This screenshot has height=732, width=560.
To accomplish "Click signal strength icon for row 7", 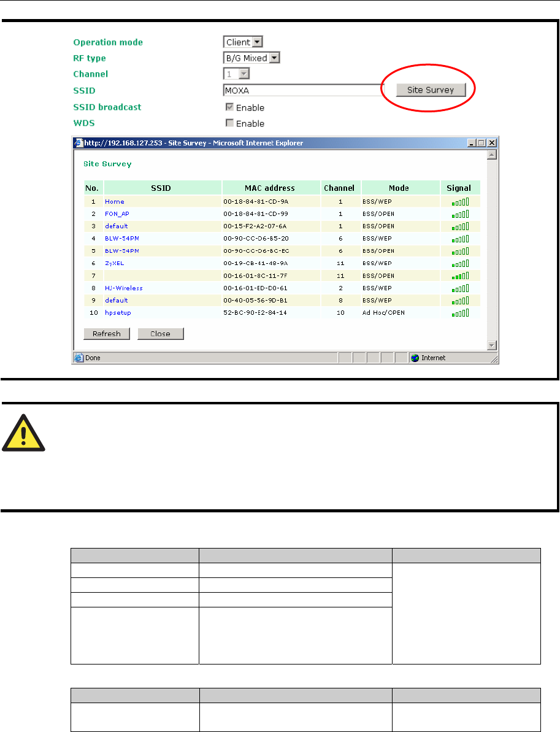I will pyautogui.click(x=460, y=276).
